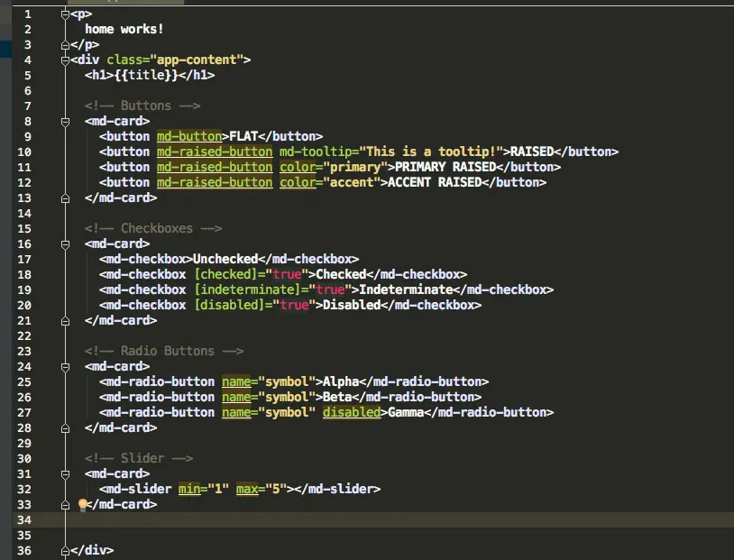The image size is (734, 560).
Task: Click the 'home works!' text
Action: 124,29
